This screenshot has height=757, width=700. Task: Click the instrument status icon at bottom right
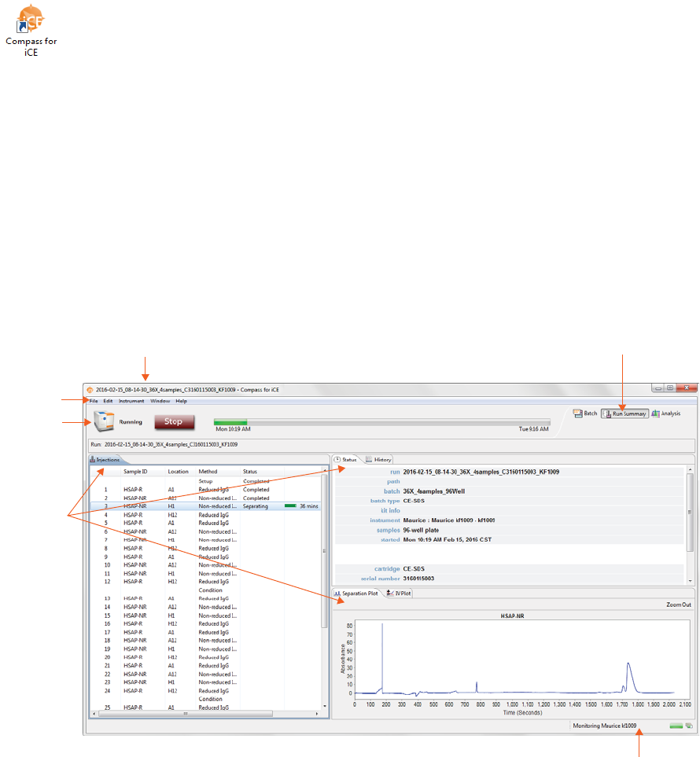[x=689, y=726]
